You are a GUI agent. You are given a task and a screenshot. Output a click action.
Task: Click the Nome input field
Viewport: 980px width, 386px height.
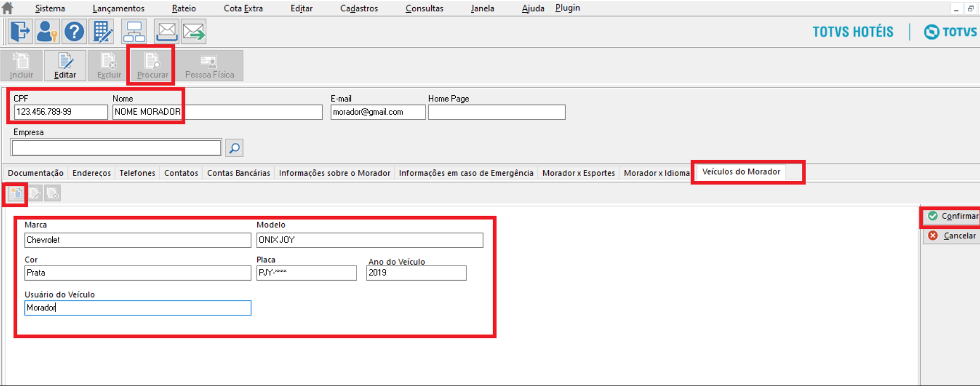click(217, 112)
